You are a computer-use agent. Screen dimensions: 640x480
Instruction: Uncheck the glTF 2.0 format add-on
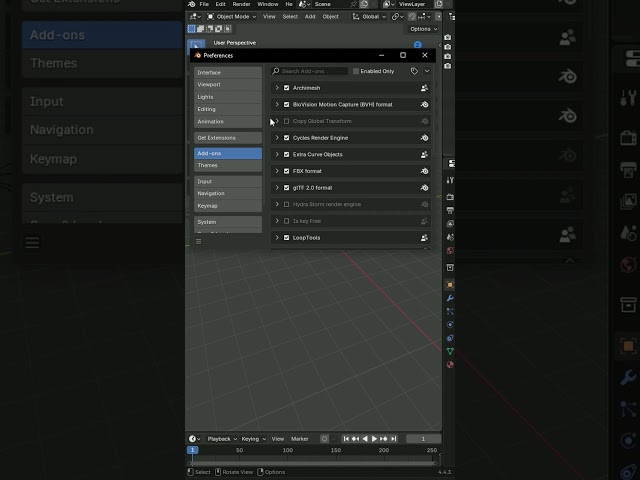[x=287, y=188]
